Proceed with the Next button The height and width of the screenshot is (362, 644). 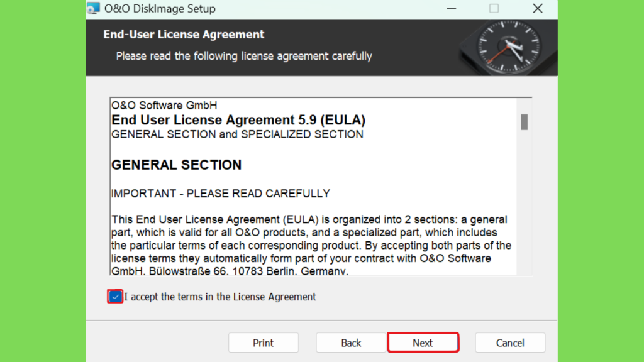423,343
